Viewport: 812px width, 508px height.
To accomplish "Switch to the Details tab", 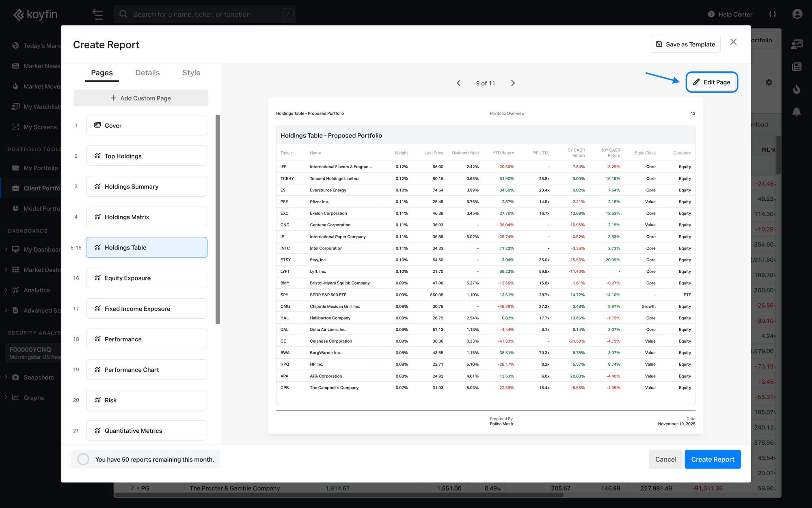I will pyautogui.click(x=147, y=73).
